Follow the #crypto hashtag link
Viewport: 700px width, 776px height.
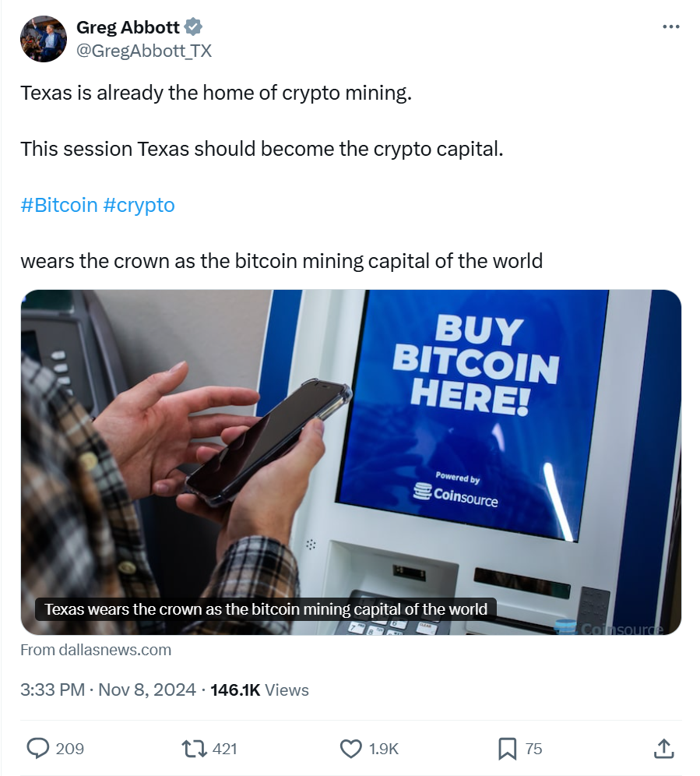pyautogui.click(x=139, y=205)
